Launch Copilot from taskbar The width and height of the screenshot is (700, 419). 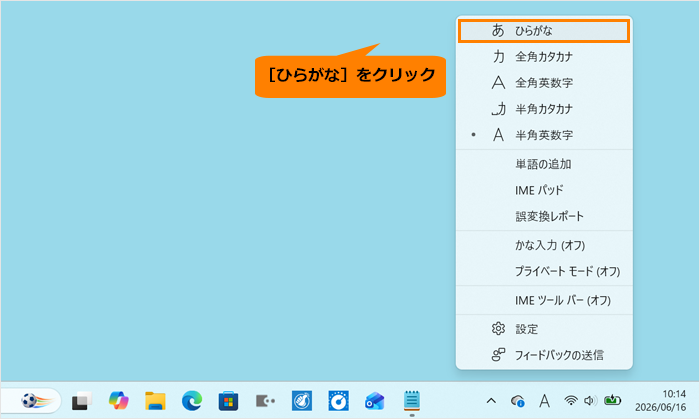tap(119, 400)
